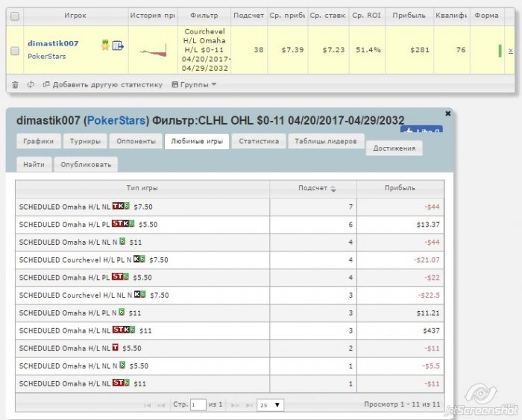
Task: Click the star badge icon next to dimastik007
Action: (105, 45)
